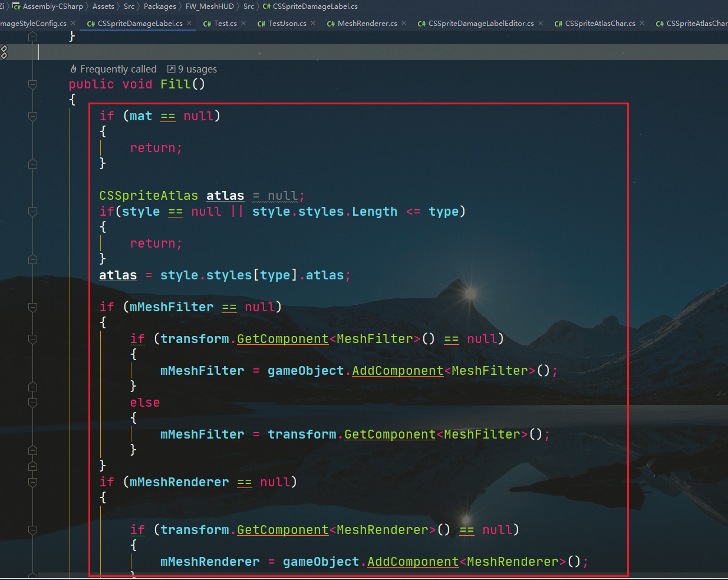
Task: Click AddComponent in the AddComponent<MeshFilter>() call
Action: (398, 371)
